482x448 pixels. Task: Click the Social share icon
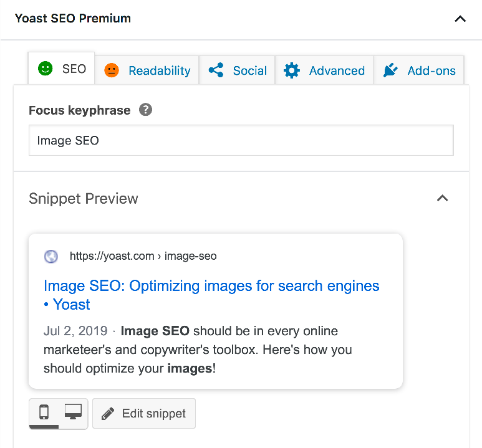tap(216, 70)
